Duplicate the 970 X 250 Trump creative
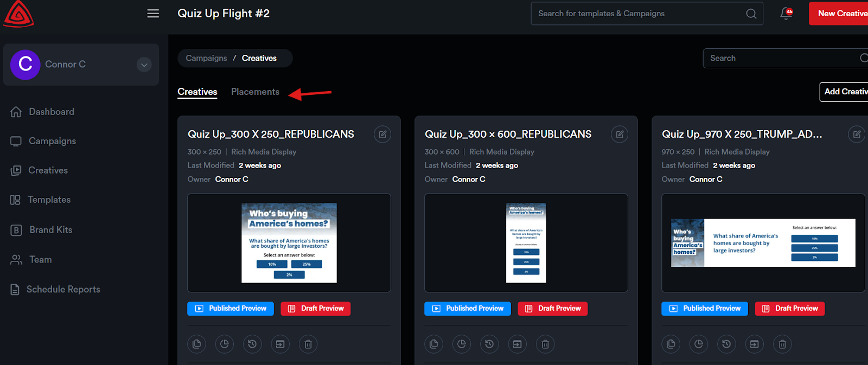This screenshot has width=868, height=365. [671, 344]
